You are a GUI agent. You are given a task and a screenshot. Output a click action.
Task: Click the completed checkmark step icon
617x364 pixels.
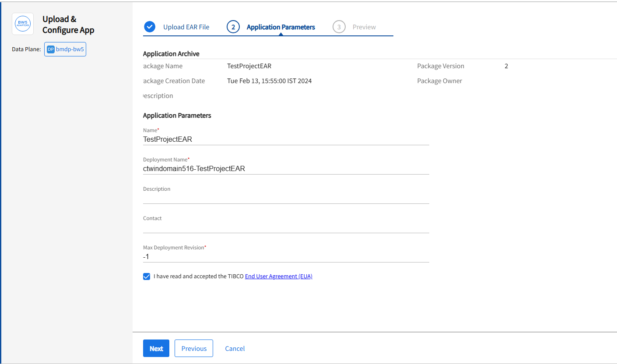[x=150, y=27]
